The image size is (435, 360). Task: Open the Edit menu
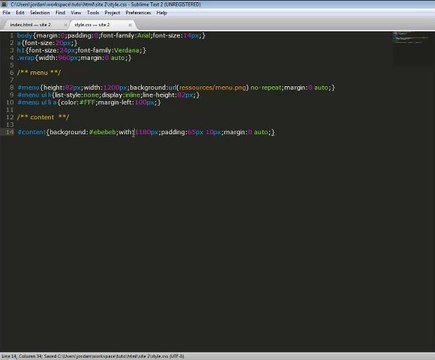click(x=20, y=13)
